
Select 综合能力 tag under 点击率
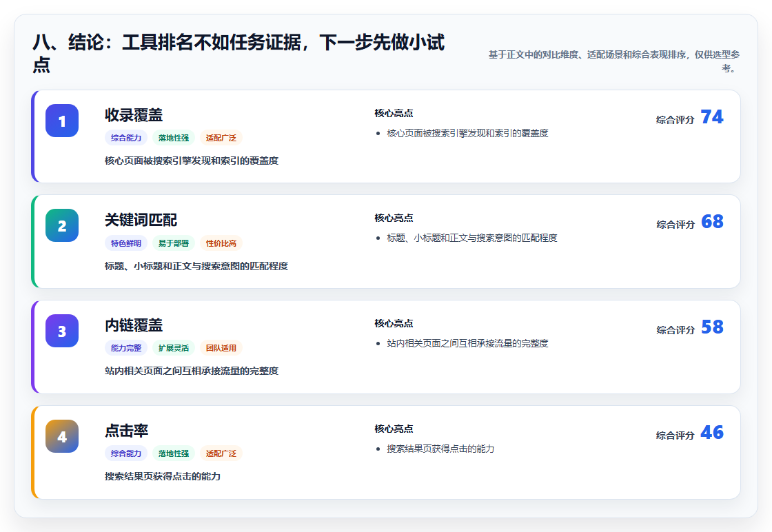click(126, 453)
